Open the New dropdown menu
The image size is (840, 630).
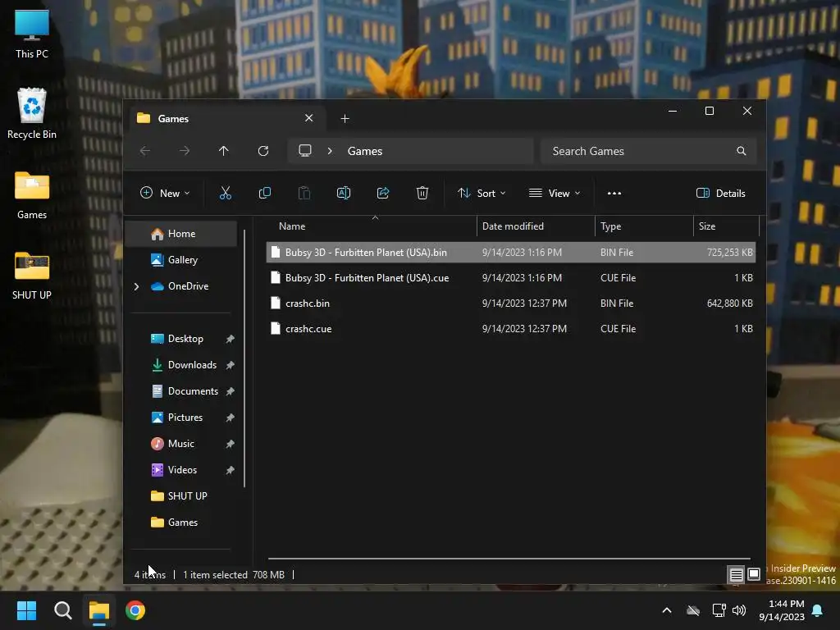coord(165,193)
